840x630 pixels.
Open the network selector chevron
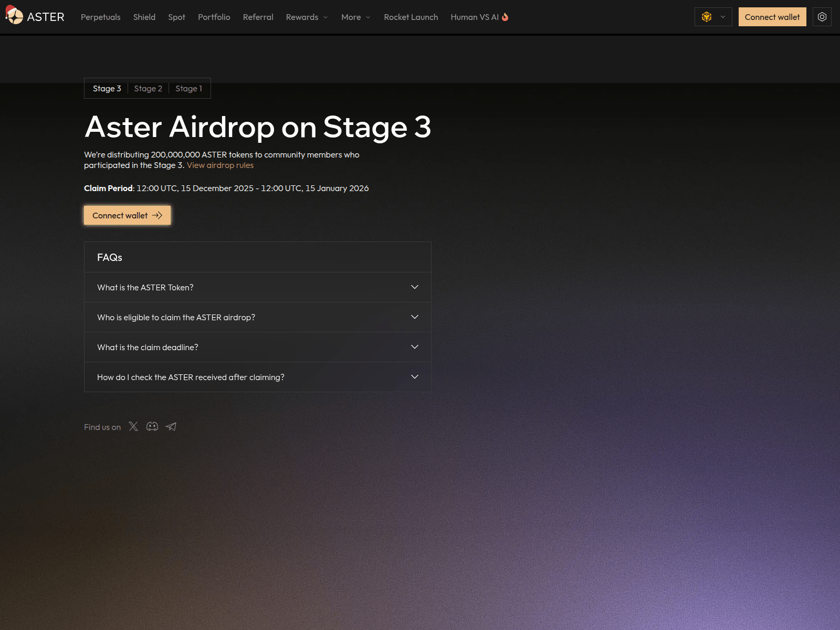[x=723, y=17]
